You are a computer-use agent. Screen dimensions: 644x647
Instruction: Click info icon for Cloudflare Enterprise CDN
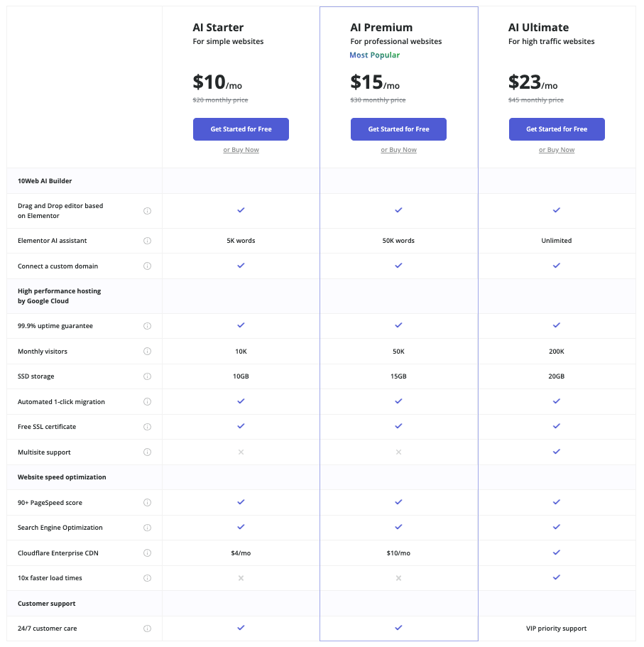147,553
